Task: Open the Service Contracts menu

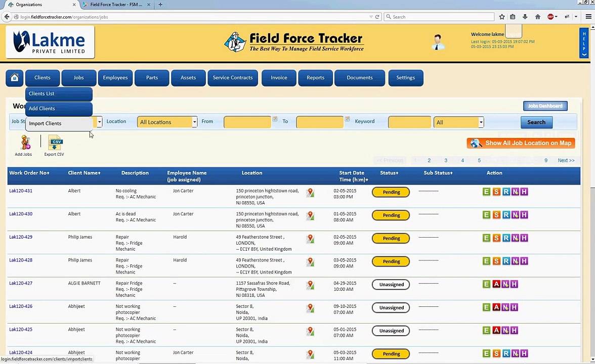Action: pos(233,78)
